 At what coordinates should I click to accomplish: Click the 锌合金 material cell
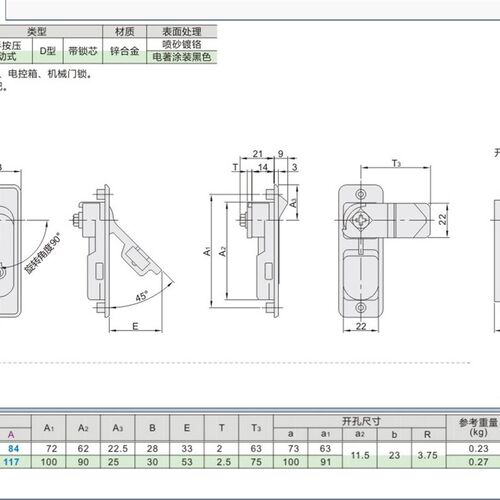(x=124, y=51)
